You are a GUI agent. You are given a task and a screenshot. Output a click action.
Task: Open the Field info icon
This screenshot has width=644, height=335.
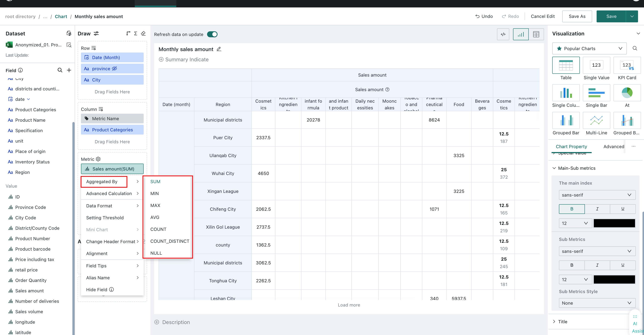pyautogui.click(x=21, y=70)
